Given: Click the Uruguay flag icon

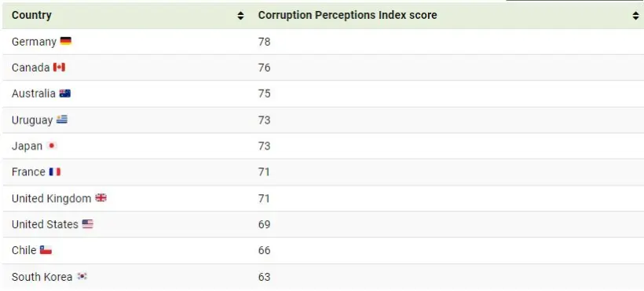Looking at the screenshot, I should pyautogui.click(x=62, y=120).
